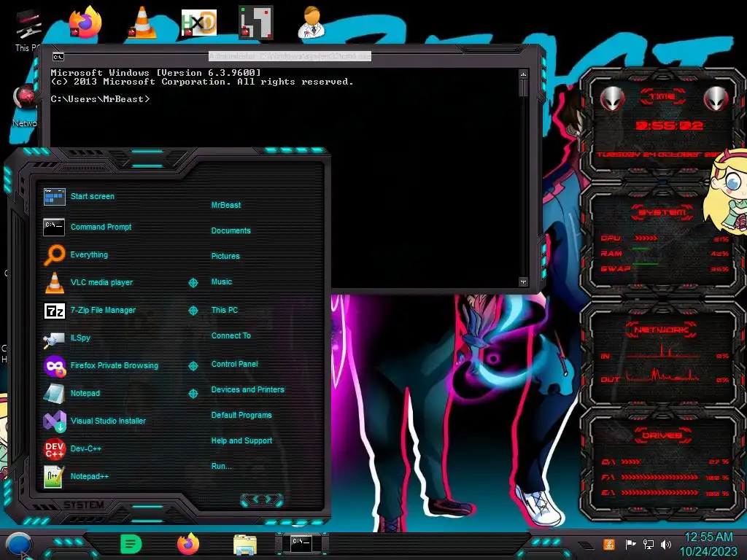747x560 pixels.
Task: Click orange Java tray icon
Action: click(x=609, y=544)
